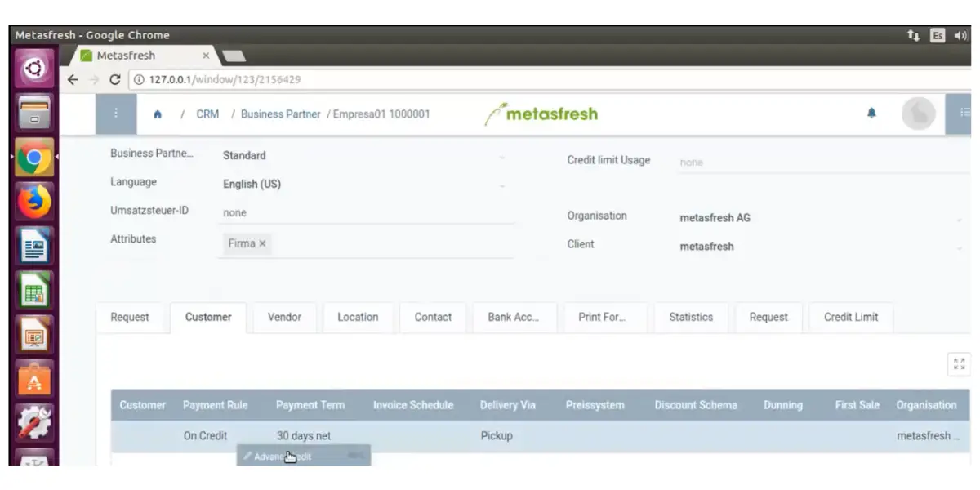Go to CRM in the breadcrumb
Screen dimensions: 980x490
pyautogui.click(x=207, y=114)
